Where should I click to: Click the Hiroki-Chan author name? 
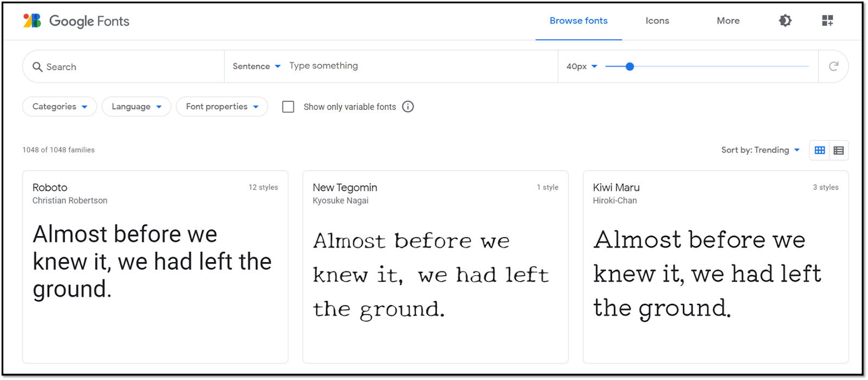615,200
